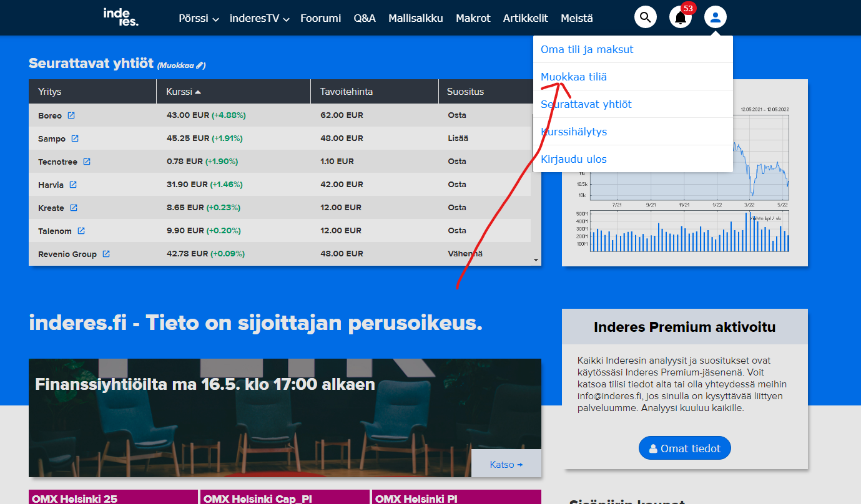Image resolution: width=861 pixels, height=504 pixels.
Task: Open Foorumi in the navigation
Action: coord(320,18)
